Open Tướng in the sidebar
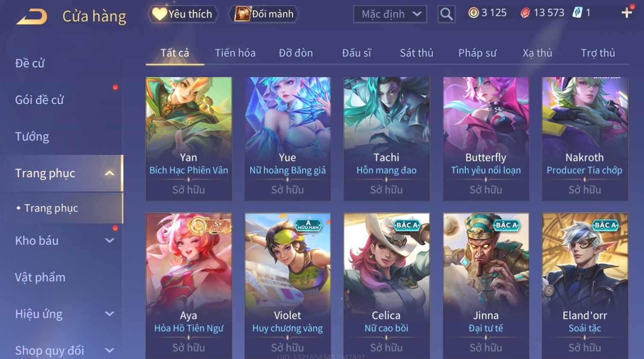The height and width of the screenshot is (359, 644). click(32, 136)
